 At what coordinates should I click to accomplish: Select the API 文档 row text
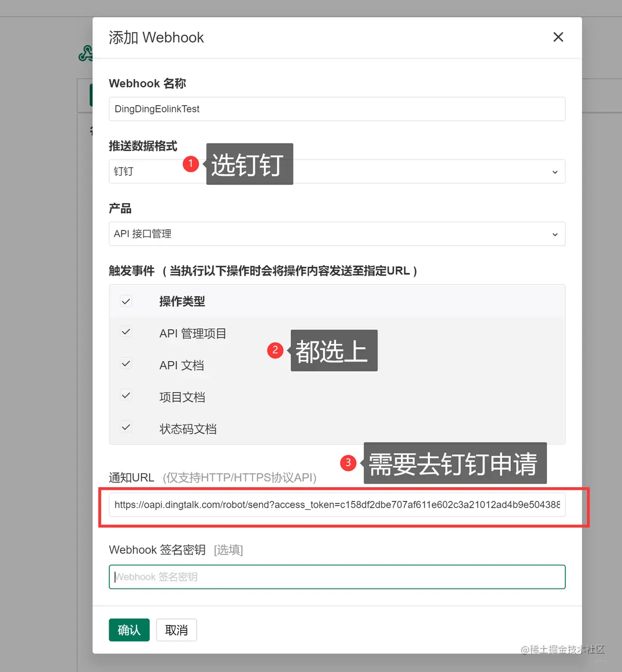(182, 365)
